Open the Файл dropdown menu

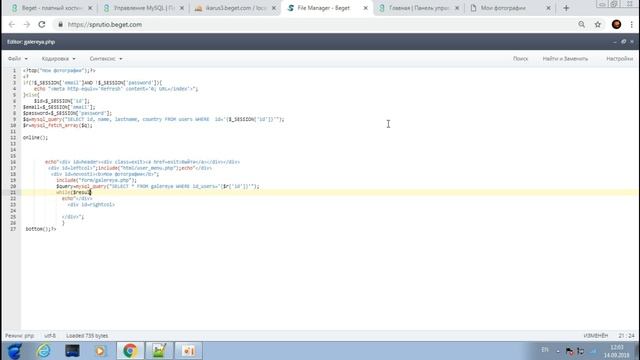tap(18, 59)
